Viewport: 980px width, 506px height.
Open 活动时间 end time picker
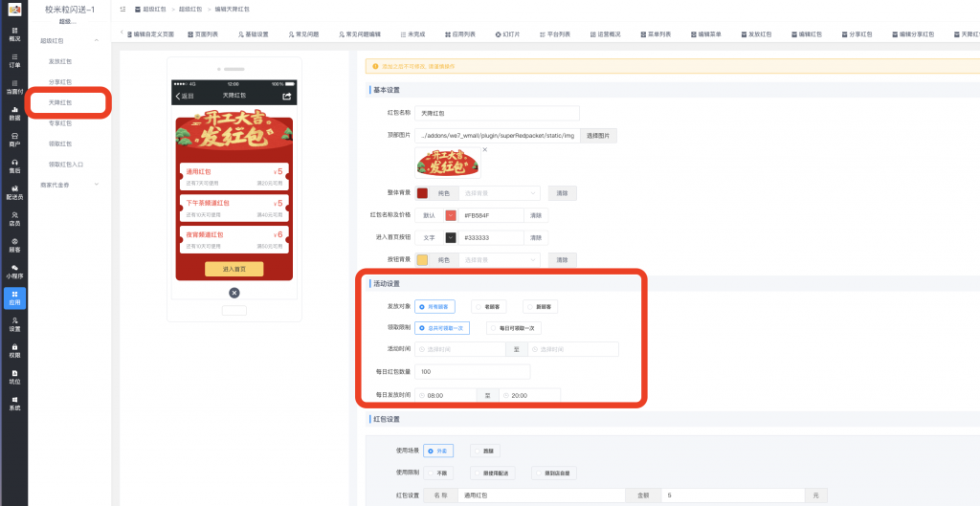coord(573,349)
